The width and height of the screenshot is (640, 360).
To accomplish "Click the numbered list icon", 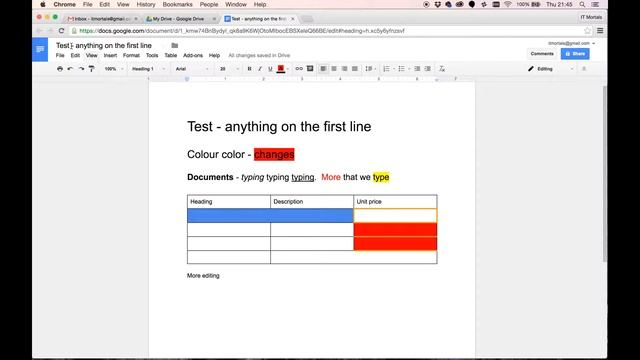I will pyautogui.click(x=387, y=69).
